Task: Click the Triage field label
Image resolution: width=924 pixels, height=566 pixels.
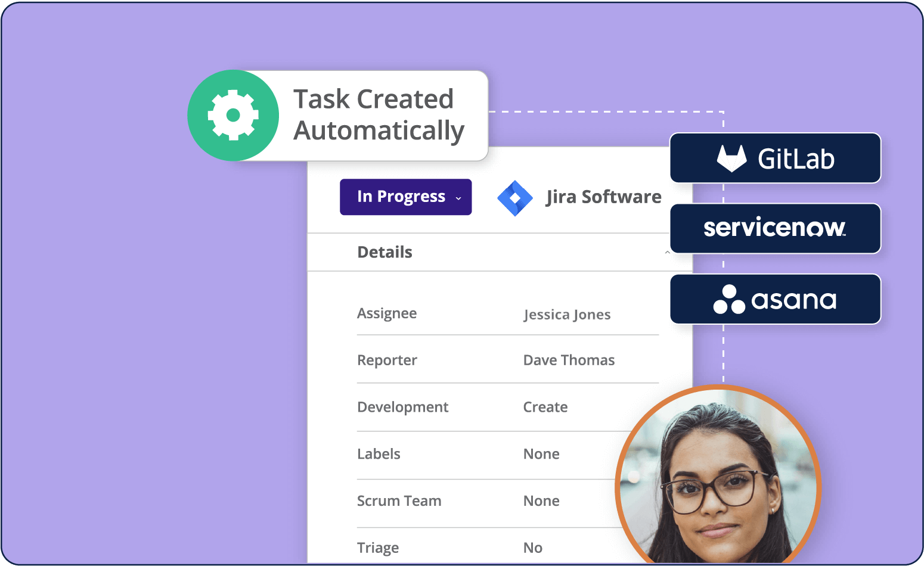Action: click(x=378, y=548)
